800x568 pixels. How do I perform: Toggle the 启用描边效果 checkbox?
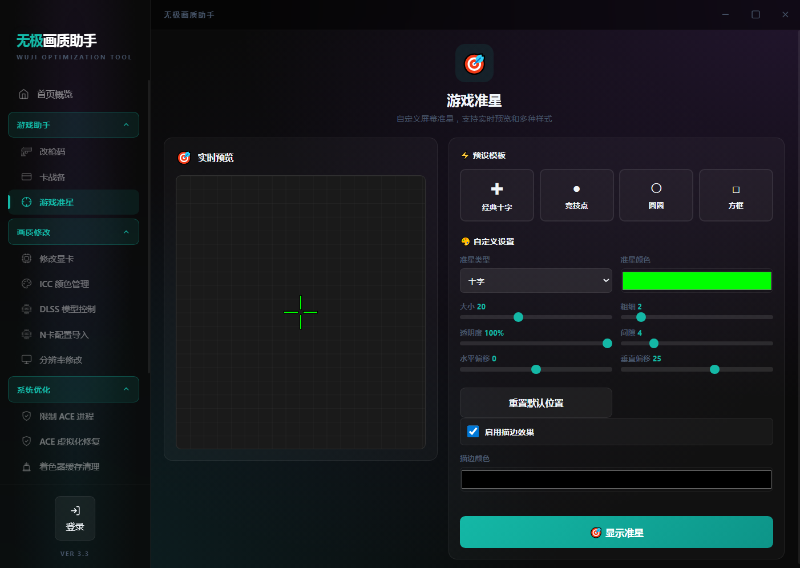tap(474, 432)
